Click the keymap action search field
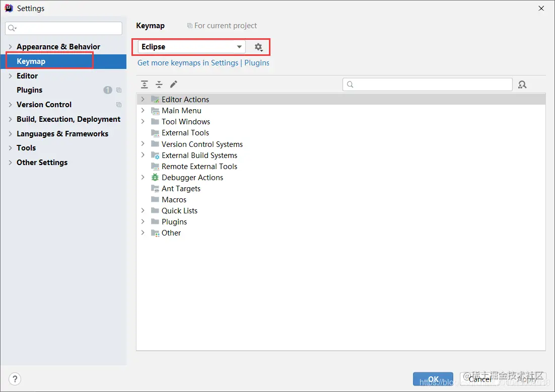555x392 pixels. pos(428,85)
